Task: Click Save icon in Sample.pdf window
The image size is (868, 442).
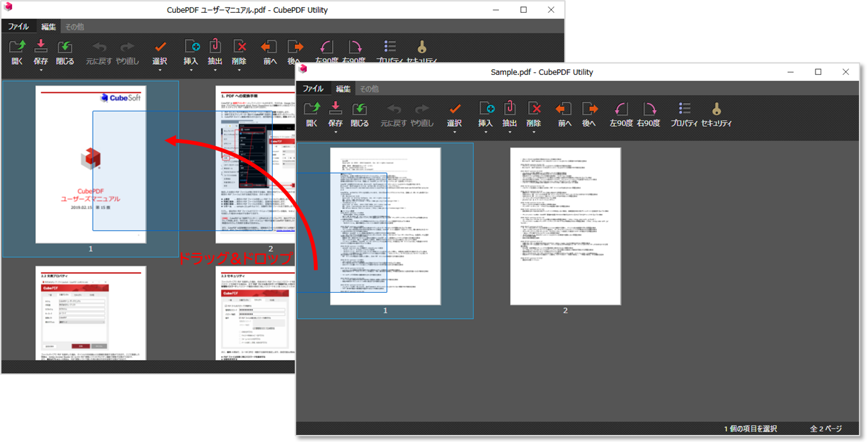Action: click(336, 108)
